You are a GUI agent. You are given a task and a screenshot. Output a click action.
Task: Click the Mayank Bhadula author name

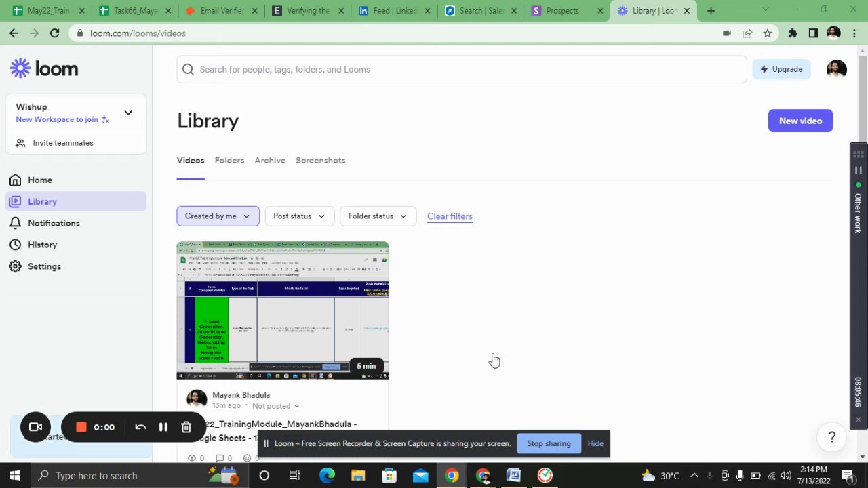(241, 395)
